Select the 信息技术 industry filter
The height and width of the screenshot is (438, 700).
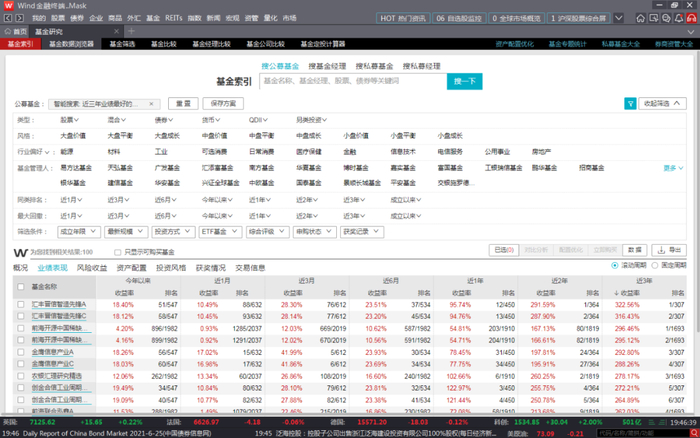(403, 152)
